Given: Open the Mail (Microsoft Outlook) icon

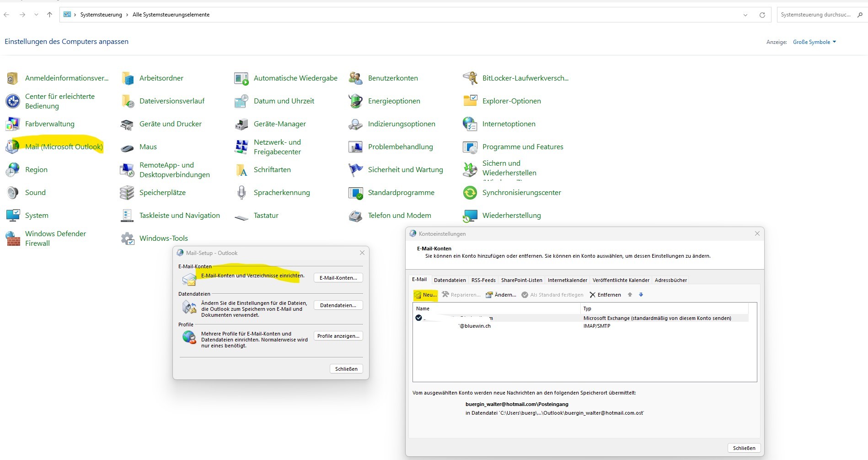Looking at the screenshot, I should (x=13, y=146).
